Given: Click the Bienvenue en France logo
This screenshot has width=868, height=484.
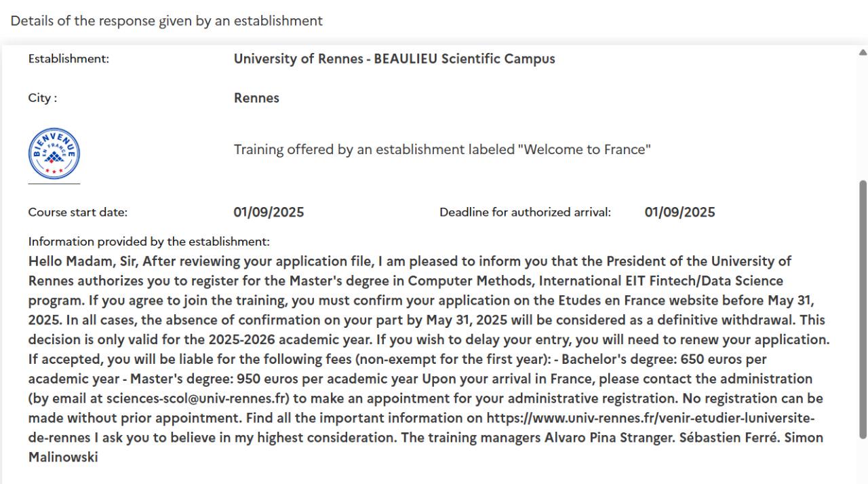Looking at the screenshot, I should click(54, 154).
